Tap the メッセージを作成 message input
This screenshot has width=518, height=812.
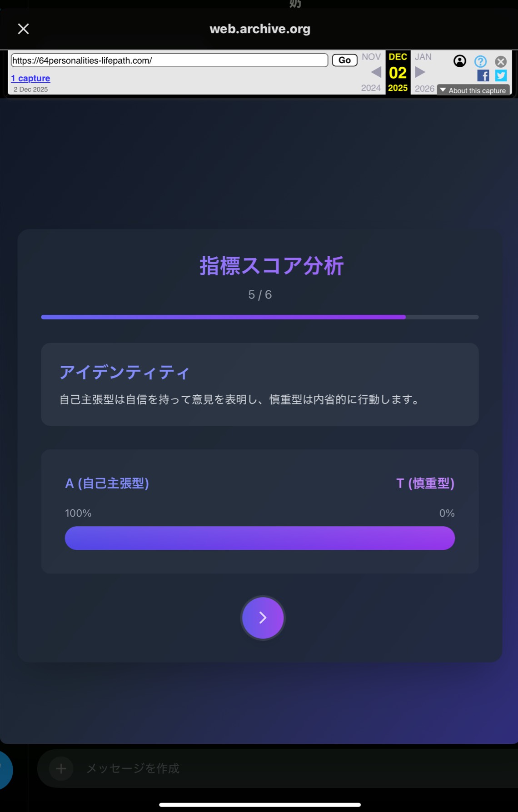coord(133,768)
